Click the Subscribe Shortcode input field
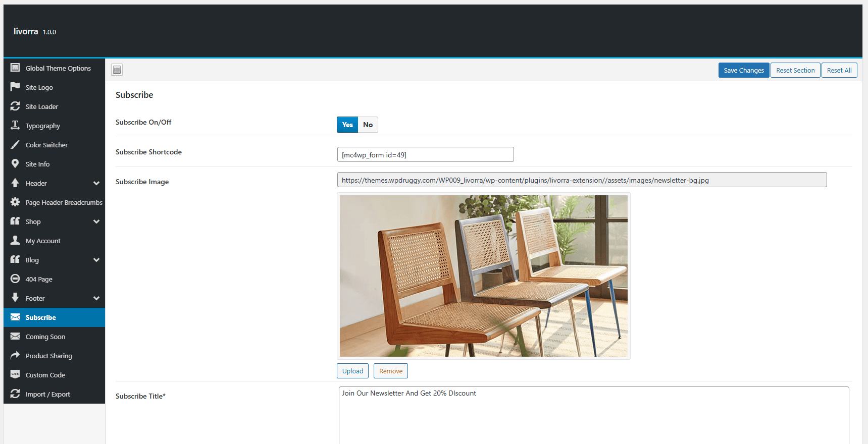 tap(425, 154)
